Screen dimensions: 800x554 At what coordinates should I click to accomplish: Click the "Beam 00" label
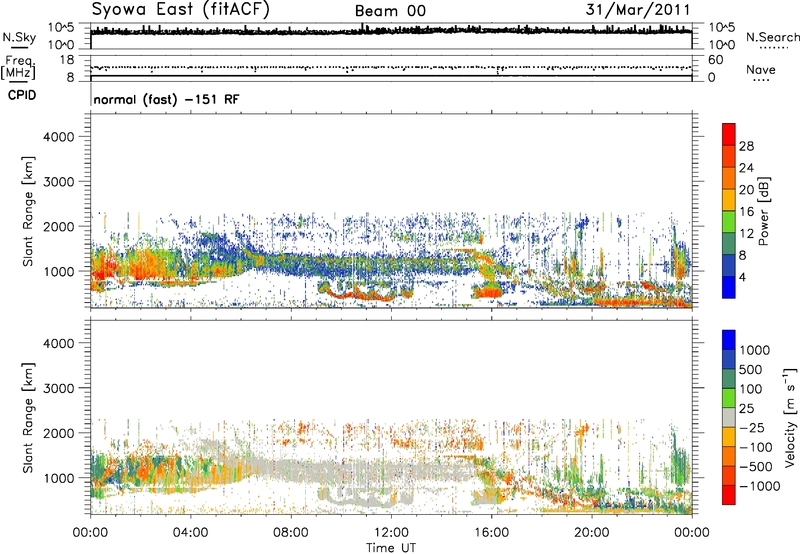[x=390, y=11]
